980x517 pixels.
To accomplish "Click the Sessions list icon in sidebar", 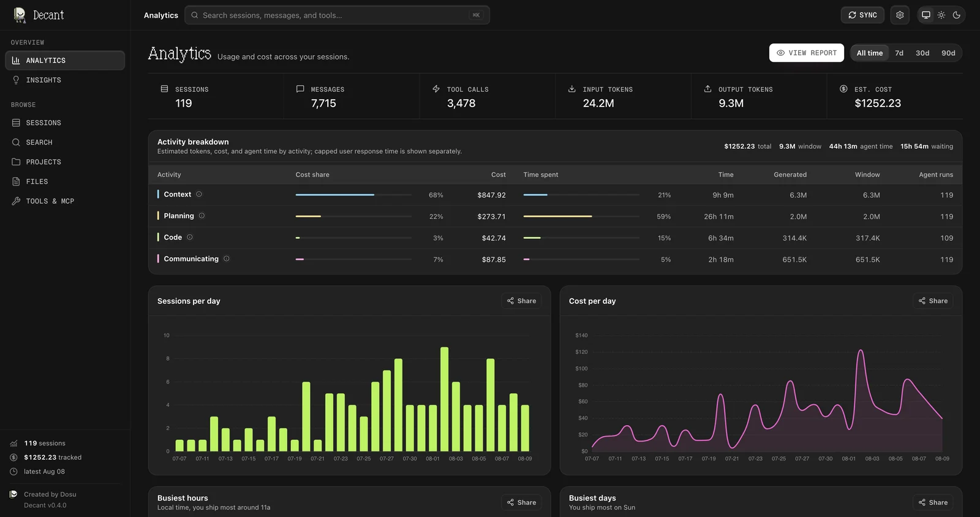I will pos(16,123).
